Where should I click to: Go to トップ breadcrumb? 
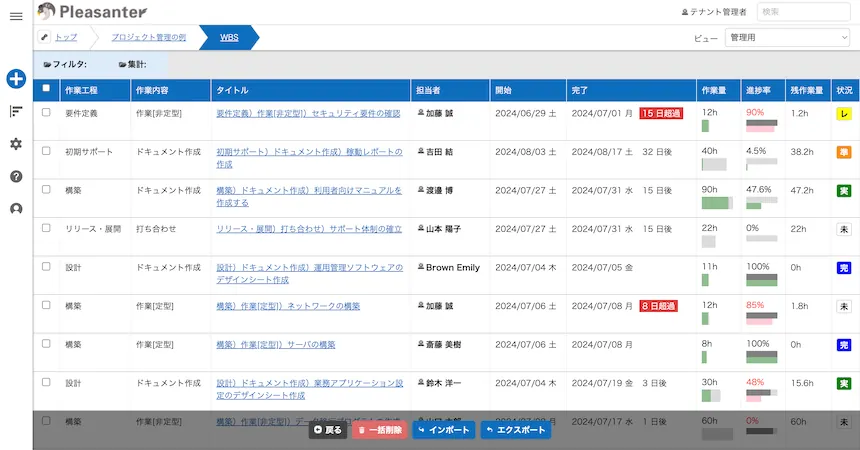click(x=66, y=37)
